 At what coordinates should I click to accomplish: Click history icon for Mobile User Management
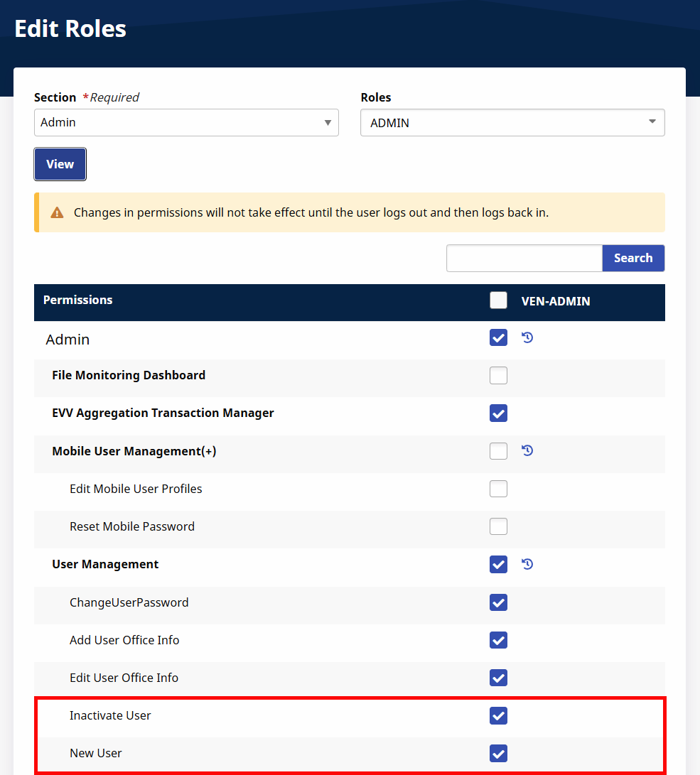click(527, 450)
